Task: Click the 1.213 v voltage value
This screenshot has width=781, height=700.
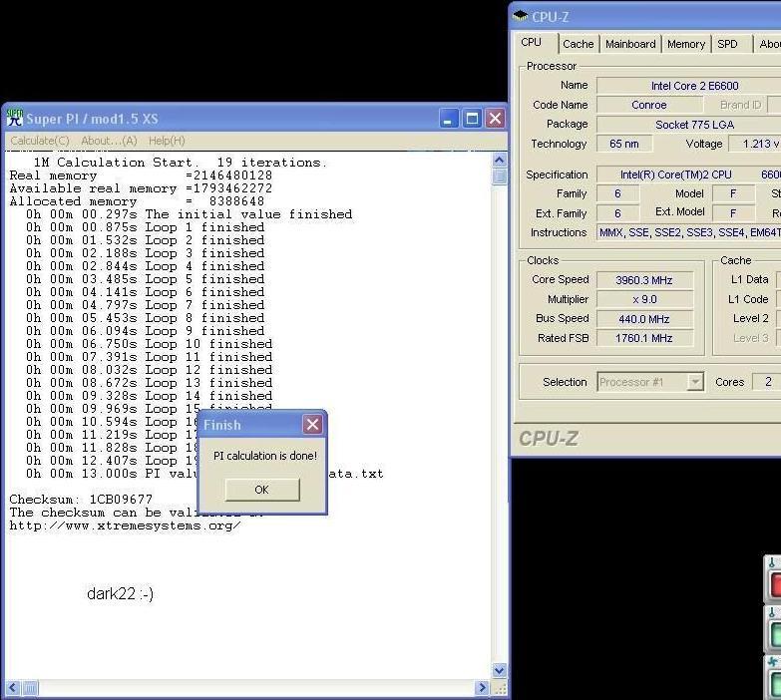Action: point(756,144)
